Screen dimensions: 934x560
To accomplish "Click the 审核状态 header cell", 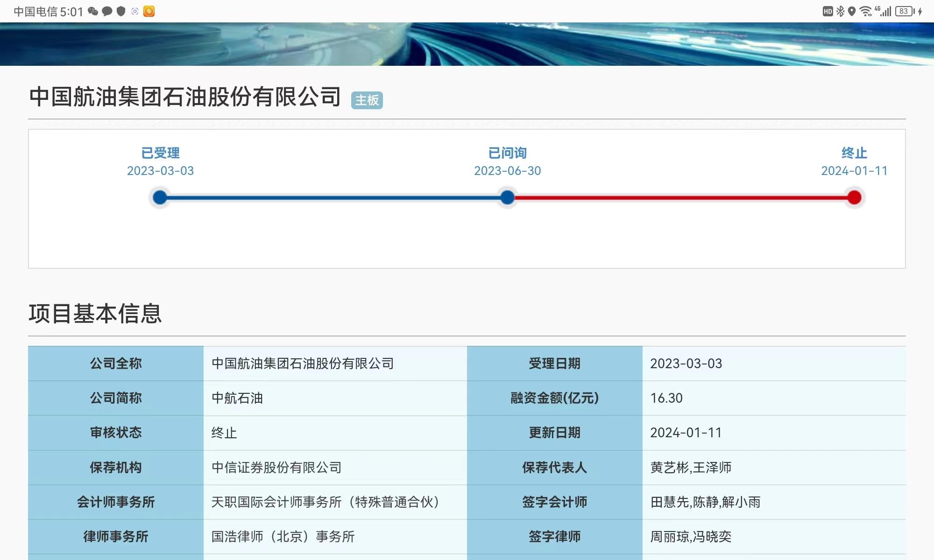I will point(116,433).
